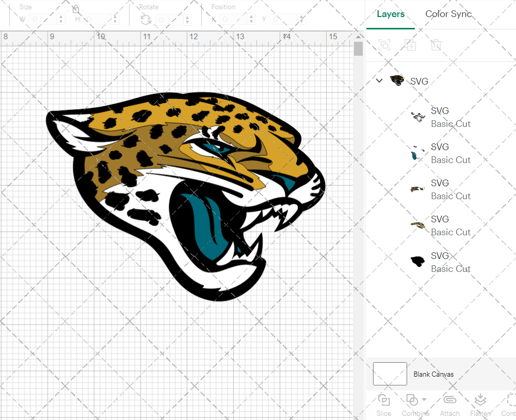Viewport: 516px width, 420px height.
Task: Click the Duplicate layer icon
Action: click(410, 45)
